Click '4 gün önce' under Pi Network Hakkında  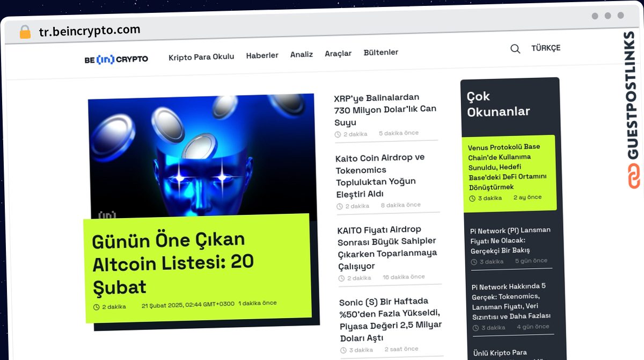(533, 327)
